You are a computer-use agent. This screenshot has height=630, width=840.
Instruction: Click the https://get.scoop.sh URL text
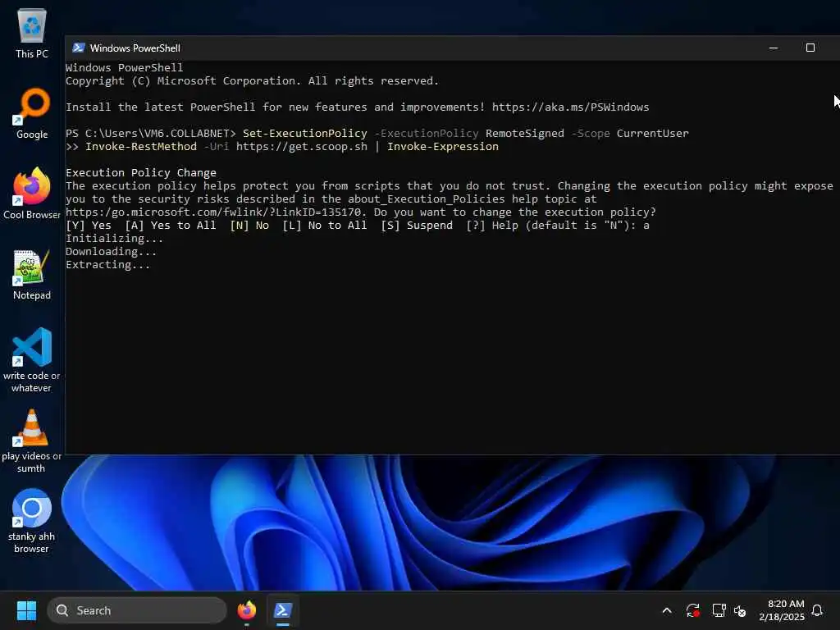[x=302, y=147]
